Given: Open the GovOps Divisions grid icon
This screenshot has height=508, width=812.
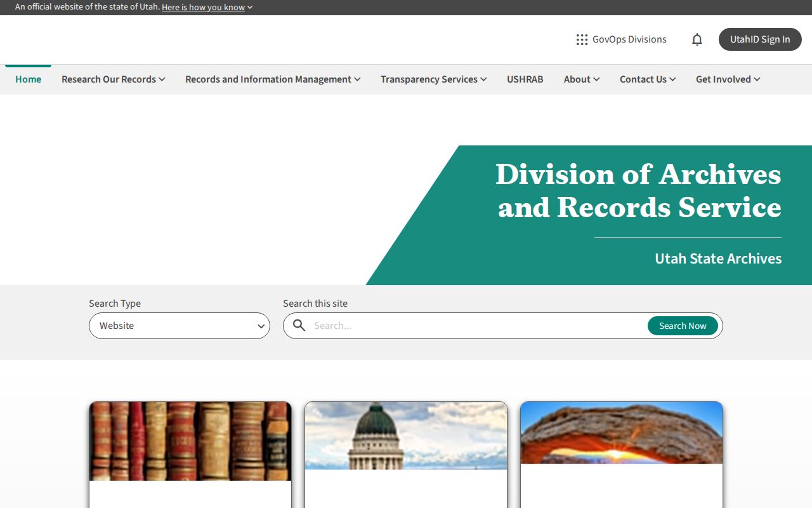Looking at the screenshot, I should [582, 39].
